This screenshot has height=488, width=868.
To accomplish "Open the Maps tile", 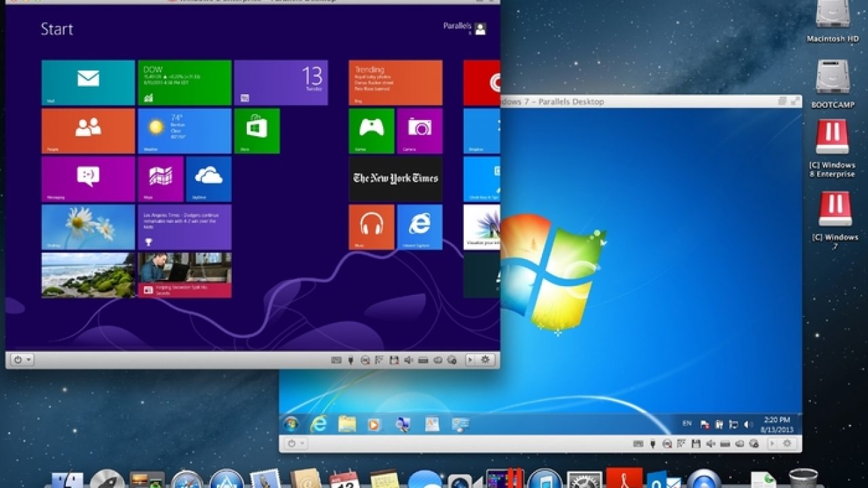I will point(161,179).
